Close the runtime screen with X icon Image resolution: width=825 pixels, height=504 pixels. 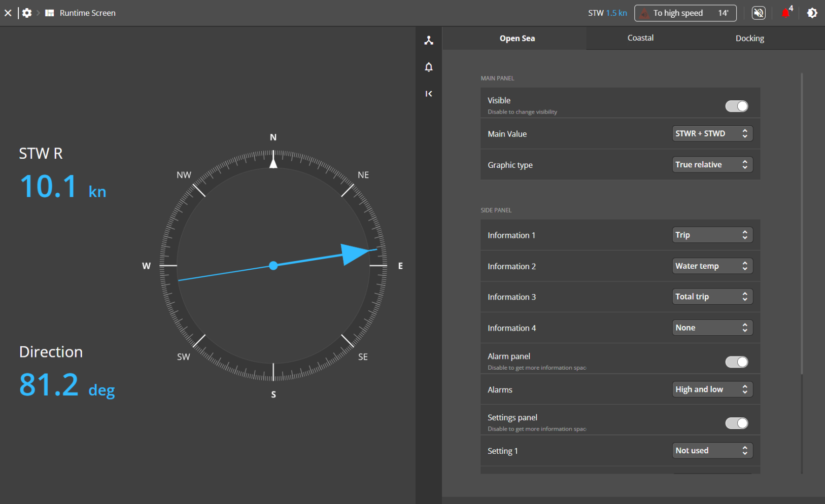click(x=8, y=13)
